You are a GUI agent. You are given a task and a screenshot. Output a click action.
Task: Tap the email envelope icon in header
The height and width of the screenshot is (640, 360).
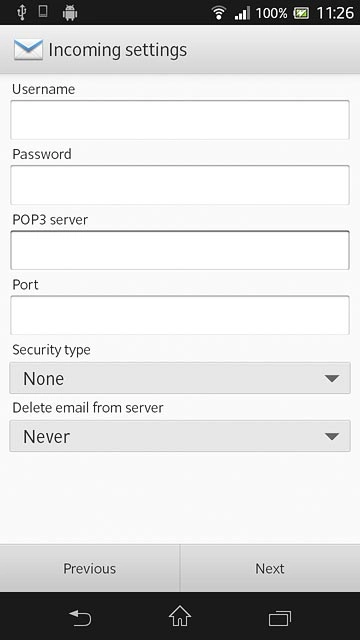click(28, 50)
